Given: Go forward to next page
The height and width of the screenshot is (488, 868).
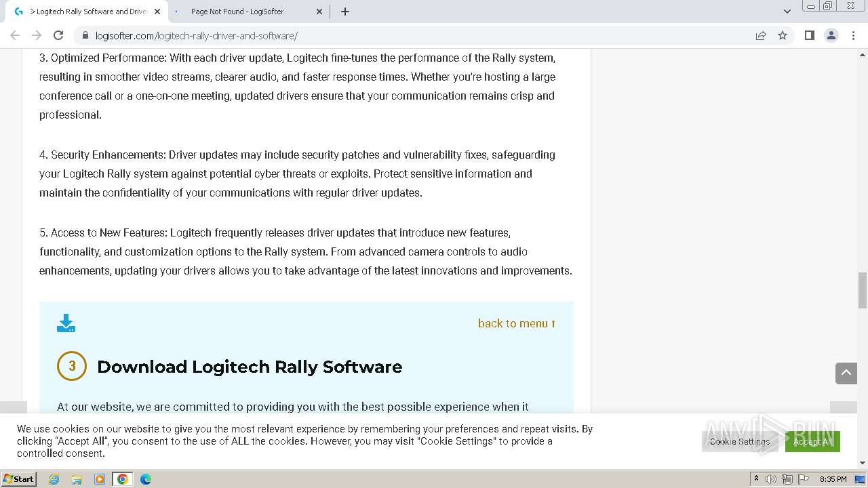Looking at the screenshot, I should coord(37,35).
